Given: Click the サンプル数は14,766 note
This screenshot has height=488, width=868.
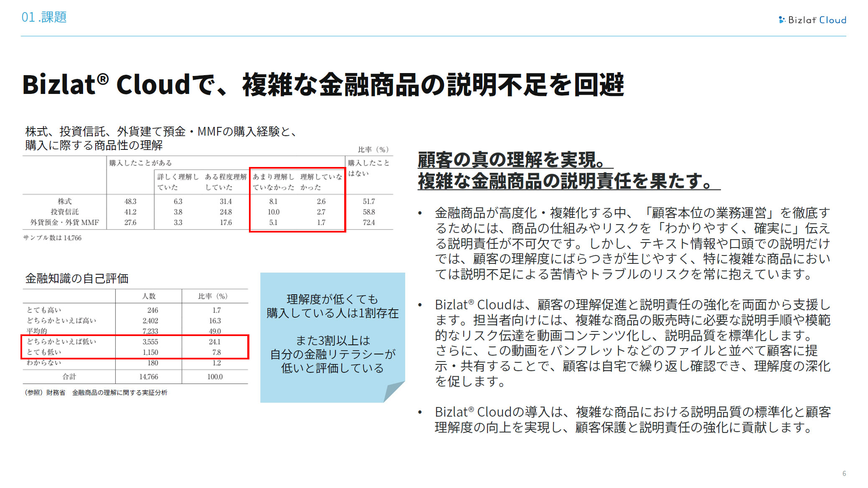Looking at the screenshot, I should [x=52, y=238].
